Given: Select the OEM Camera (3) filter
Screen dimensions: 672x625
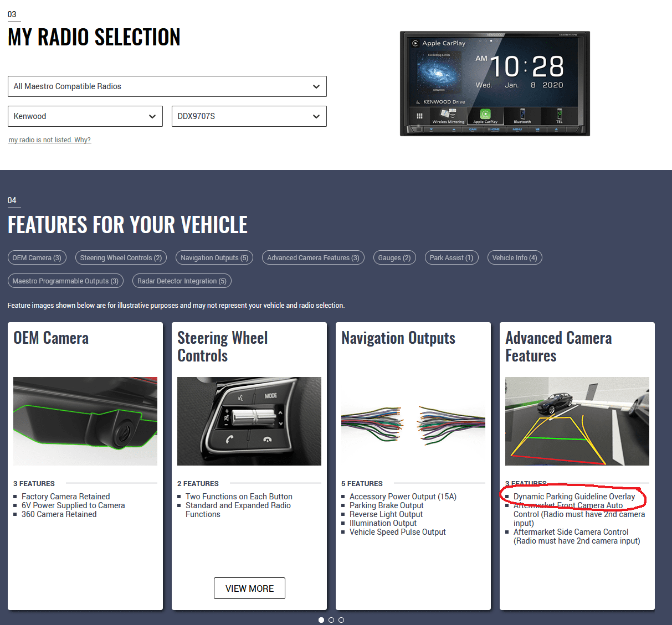Looking at the screenshot, I should coord(37,257).
